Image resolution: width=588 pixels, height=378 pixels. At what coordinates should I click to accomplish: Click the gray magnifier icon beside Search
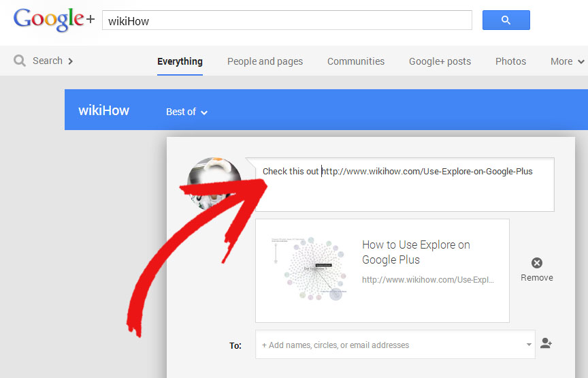[x=20, y=61]
